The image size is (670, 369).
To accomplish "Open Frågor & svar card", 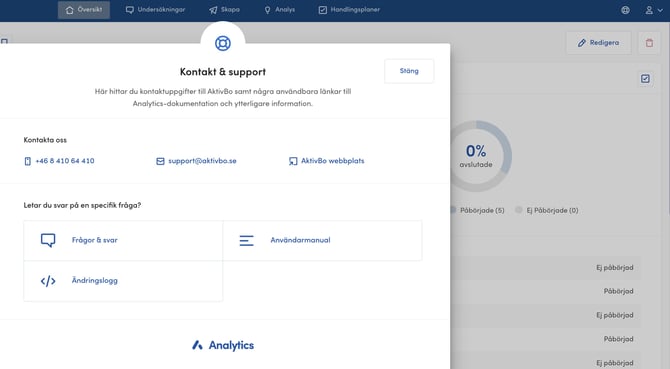I will [123, 240].
